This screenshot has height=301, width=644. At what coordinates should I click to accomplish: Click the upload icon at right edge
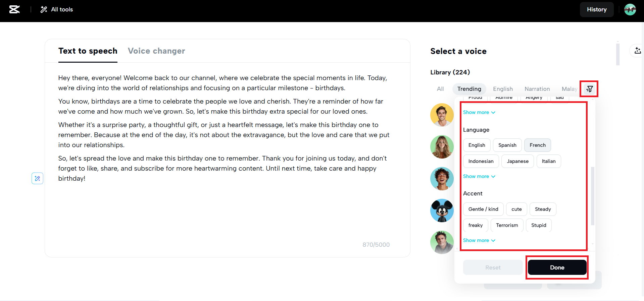coord(637,51)
